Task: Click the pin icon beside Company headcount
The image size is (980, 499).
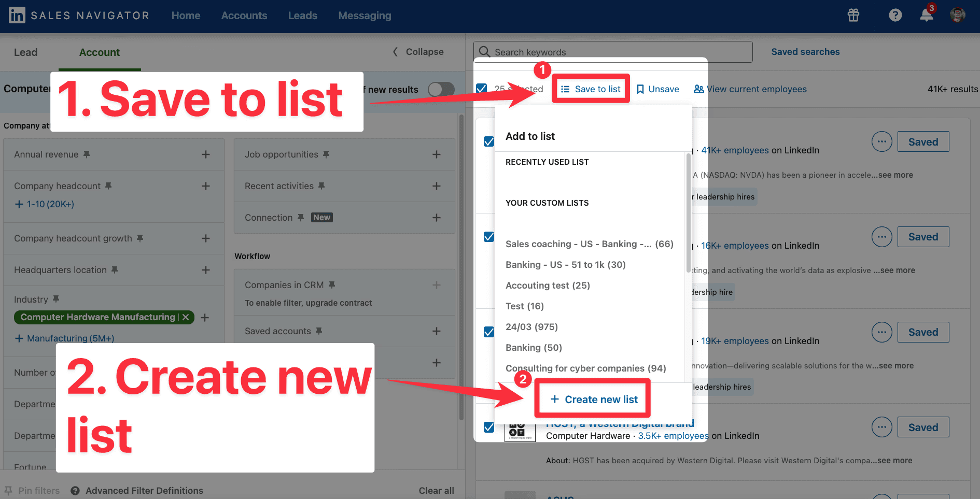Action: [x=108, y=186]
